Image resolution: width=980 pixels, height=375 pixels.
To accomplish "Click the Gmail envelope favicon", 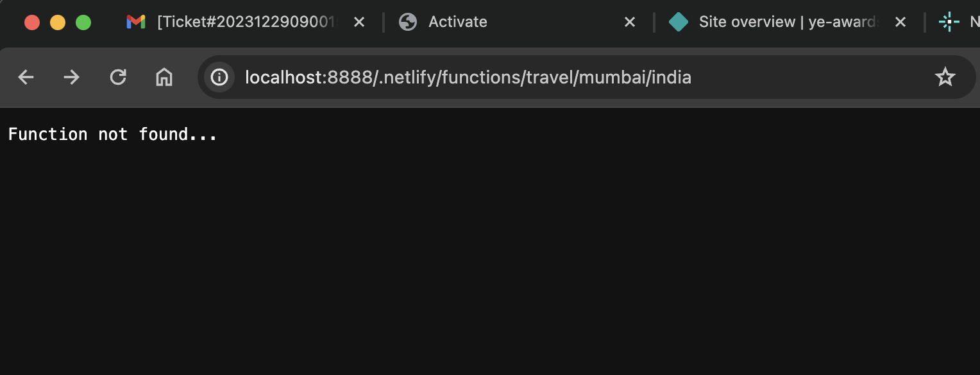I will [136, 22].
